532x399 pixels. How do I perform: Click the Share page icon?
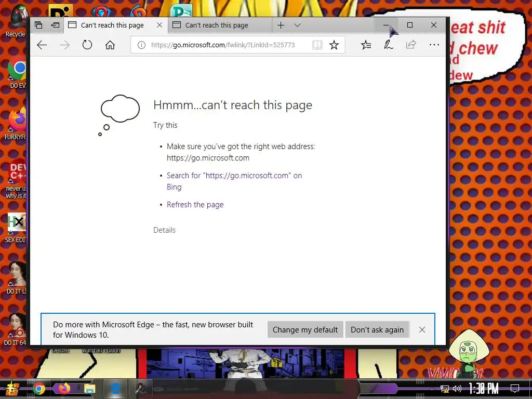point(411,45)
